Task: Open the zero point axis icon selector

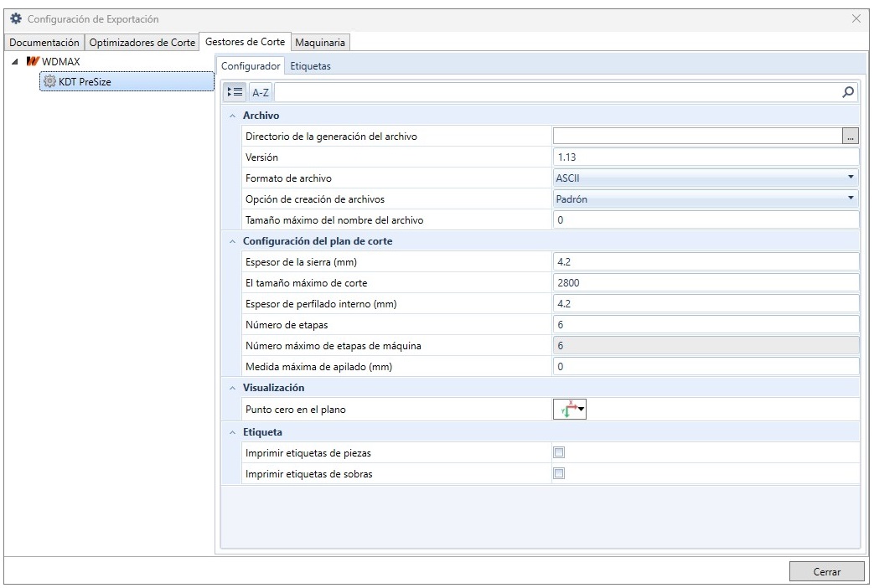Action: click(570, 409)
